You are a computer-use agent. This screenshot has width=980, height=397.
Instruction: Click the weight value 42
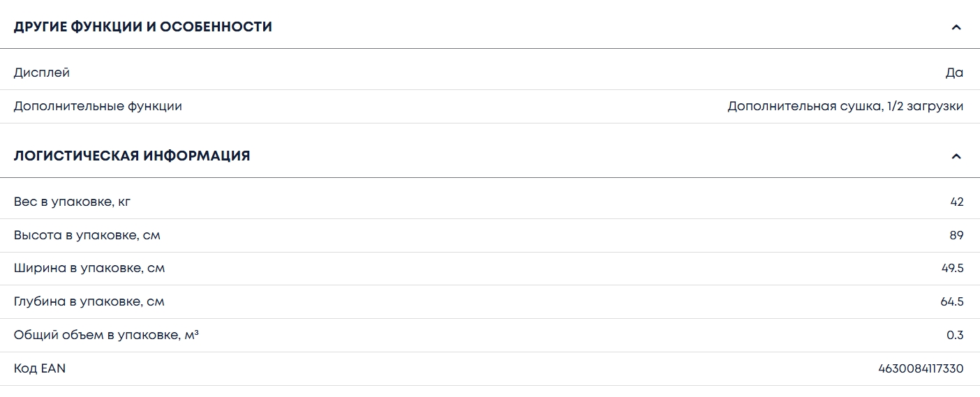pos(956,202)
